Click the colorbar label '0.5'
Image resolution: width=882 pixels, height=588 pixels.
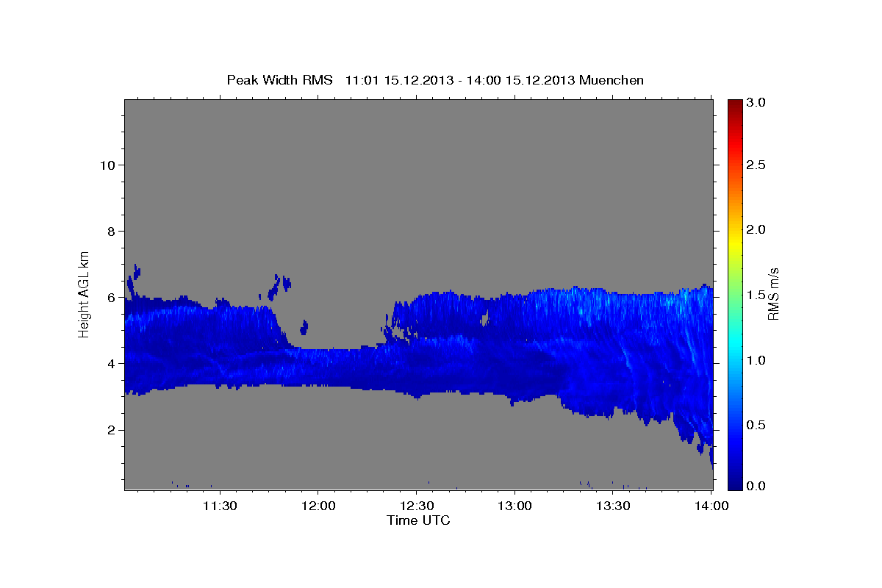[757, 425]
